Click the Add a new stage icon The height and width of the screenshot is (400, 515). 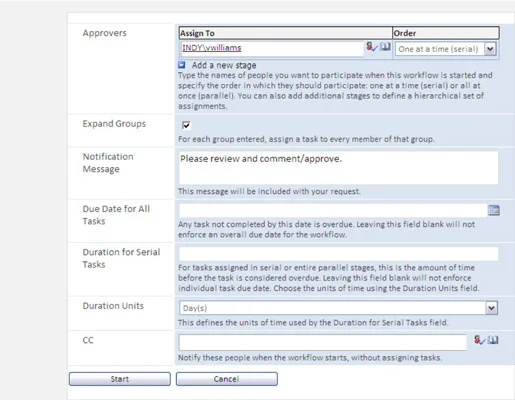pos(182,65)
